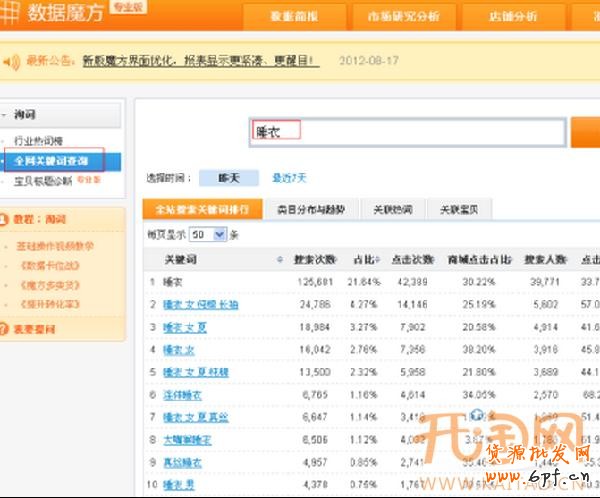Click the announcement speaker icon
This screenshot has width=600, height=498.
(12, 62)
